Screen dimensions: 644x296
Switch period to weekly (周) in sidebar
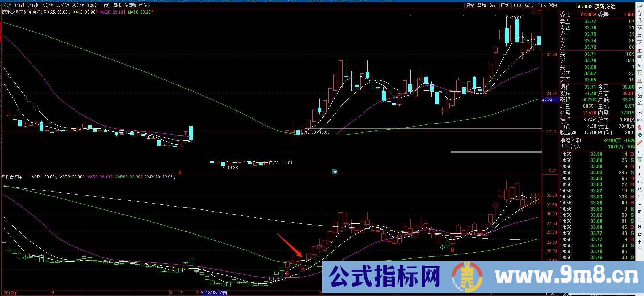[x=640, y=212]
